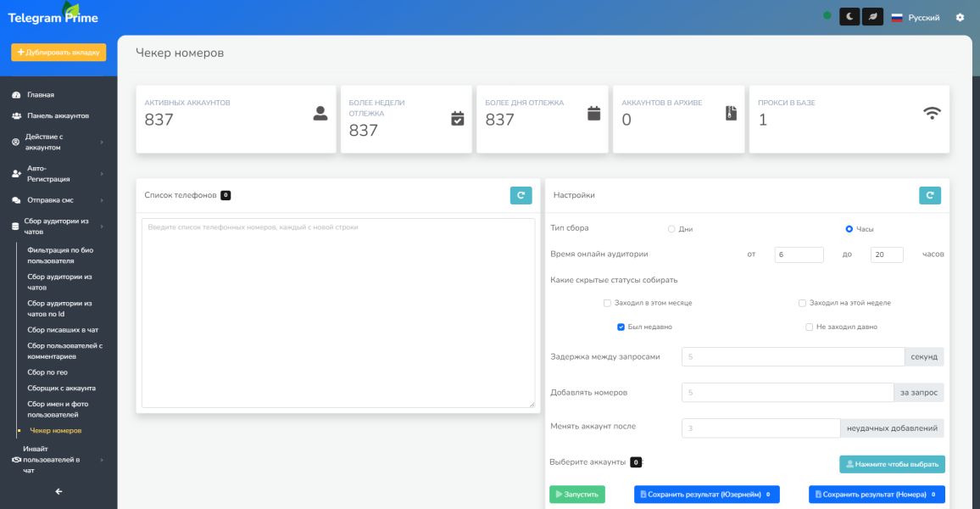Open Панель аккаунтов in sidebar
980x509 pixels.
57,115
